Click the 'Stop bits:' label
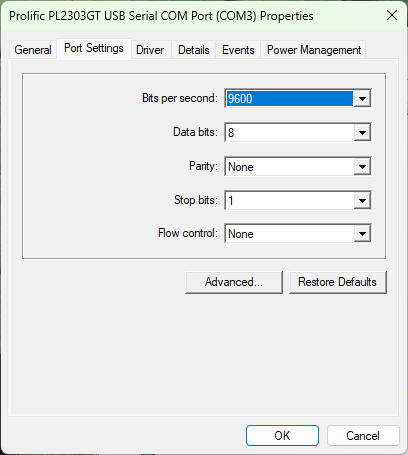408x455 pixels. coord(196,200)
